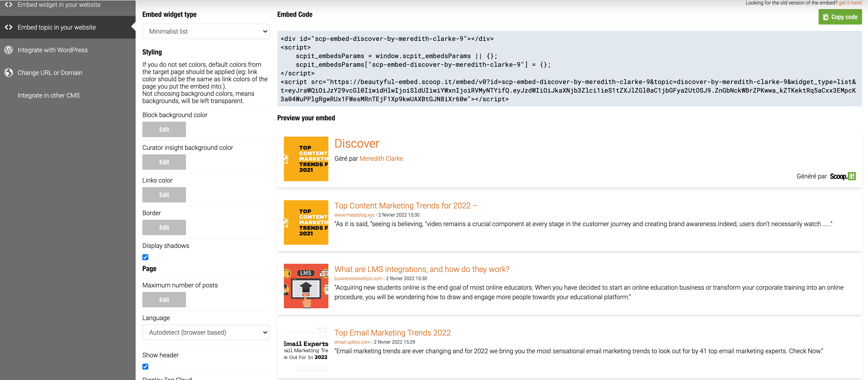
Task: Edit the Border setting
Action: (164, 228)
